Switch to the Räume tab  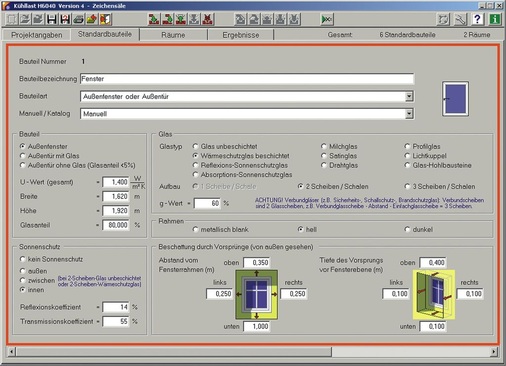click(x=173, y=35)
